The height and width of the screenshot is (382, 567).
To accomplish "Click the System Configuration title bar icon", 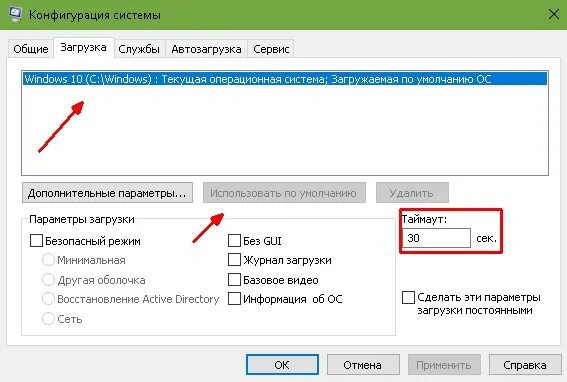I will (x=15, y=14).
